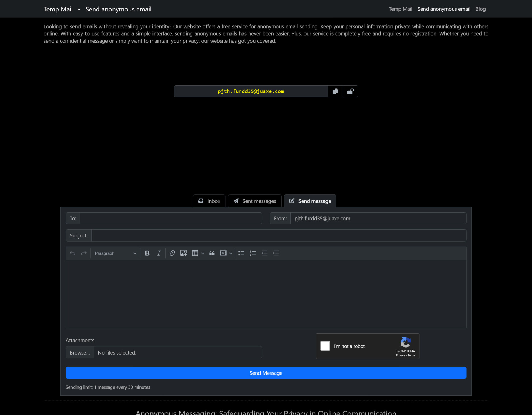532x415 pixels.
Task: Open the Sent messages tab
Action: point(255,201)
